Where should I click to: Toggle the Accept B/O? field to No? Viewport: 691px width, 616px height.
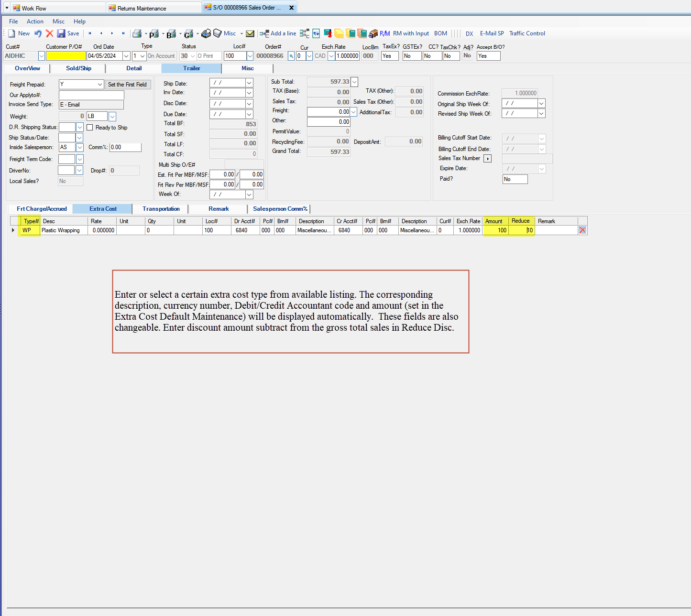488,56
